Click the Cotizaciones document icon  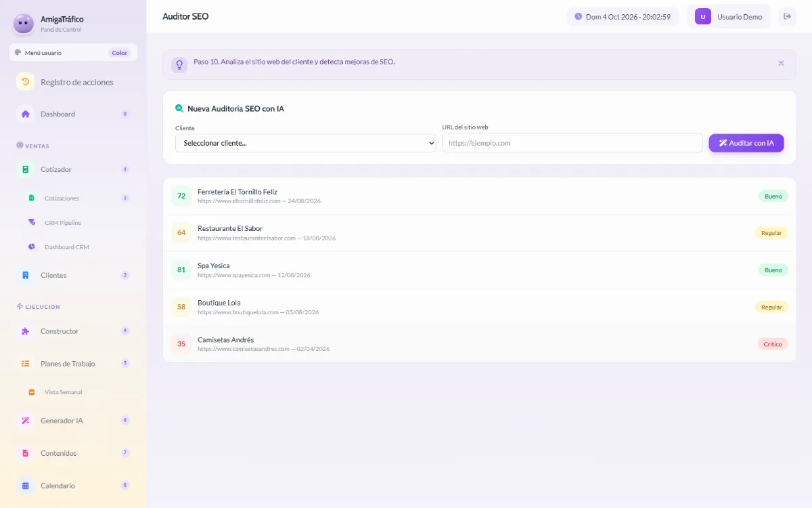(x=31, y=198)
